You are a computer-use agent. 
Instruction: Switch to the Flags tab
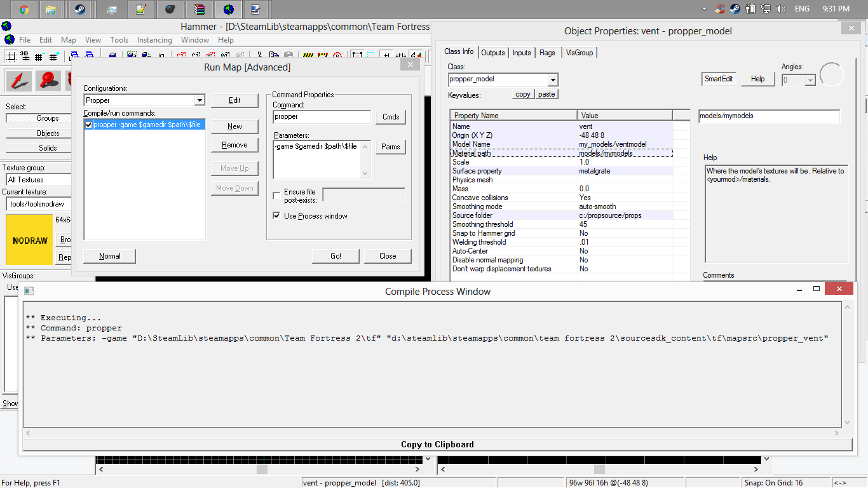(x=547, y=53)
